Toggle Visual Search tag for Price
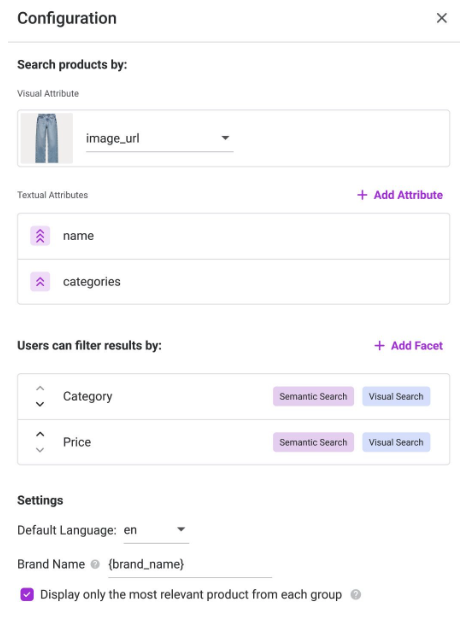Screen dimensions: 463x620 (x=396, y=442)
